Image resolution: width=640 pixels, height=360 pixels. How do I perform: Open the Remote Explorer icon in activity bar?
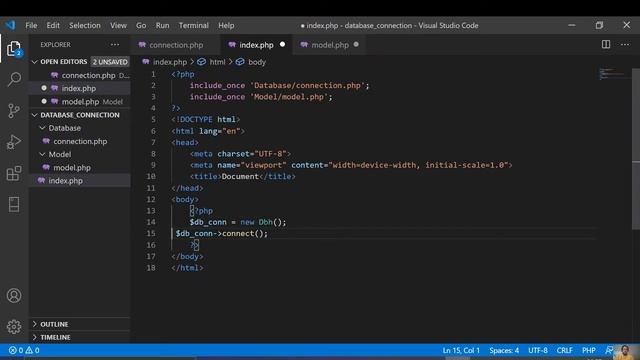[x=14, y=204]
